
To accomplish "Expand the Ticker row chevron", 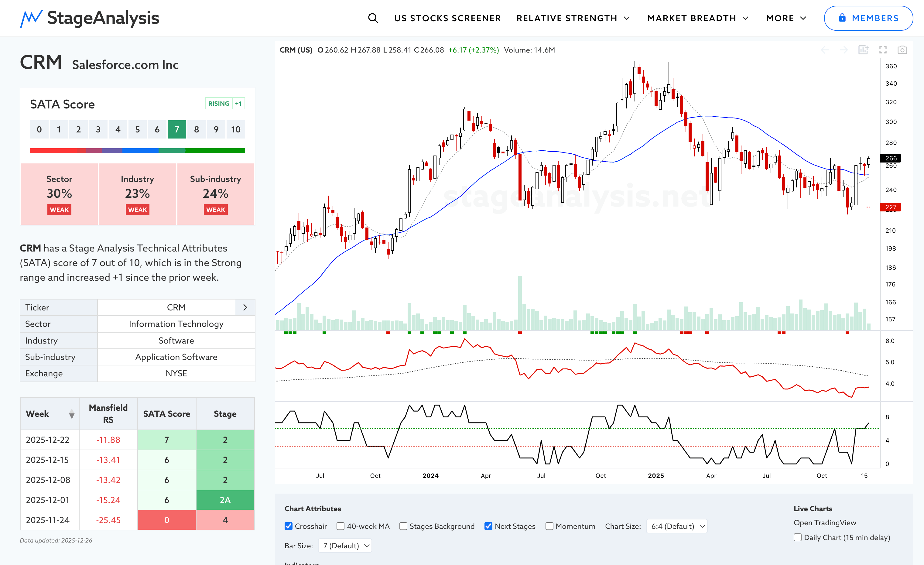I will pos(245,307).
